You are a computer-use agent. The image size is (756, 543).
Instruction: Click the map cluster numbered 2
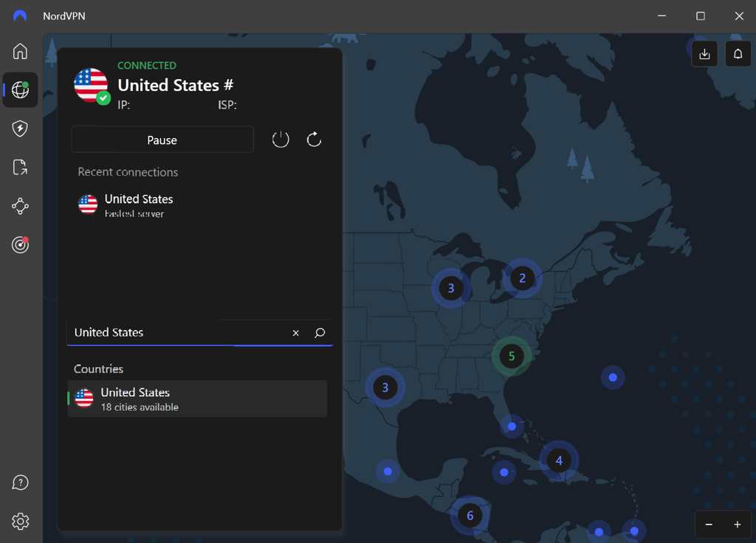pyautogui.click(x=522, y=279)
